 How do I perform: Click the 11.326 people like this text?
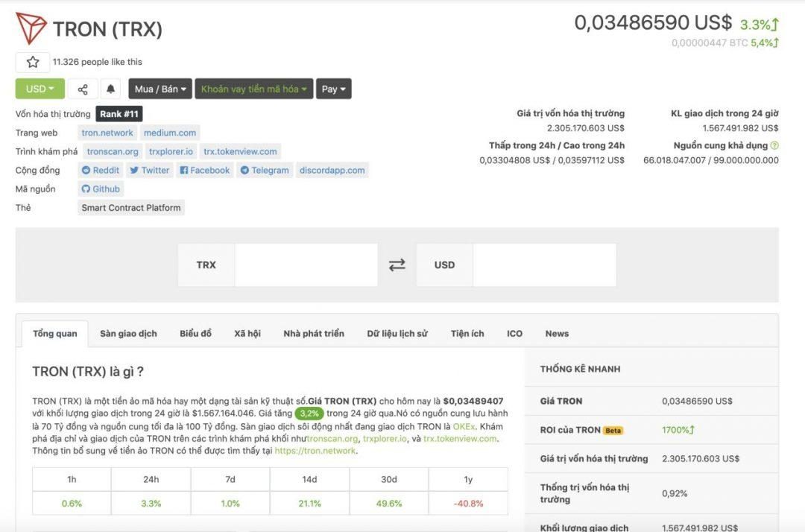(x=98, y=62)
